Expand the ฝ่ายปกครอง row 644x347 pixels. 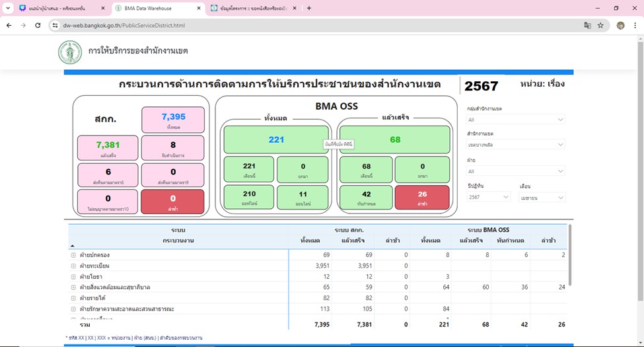coord(73,254)
